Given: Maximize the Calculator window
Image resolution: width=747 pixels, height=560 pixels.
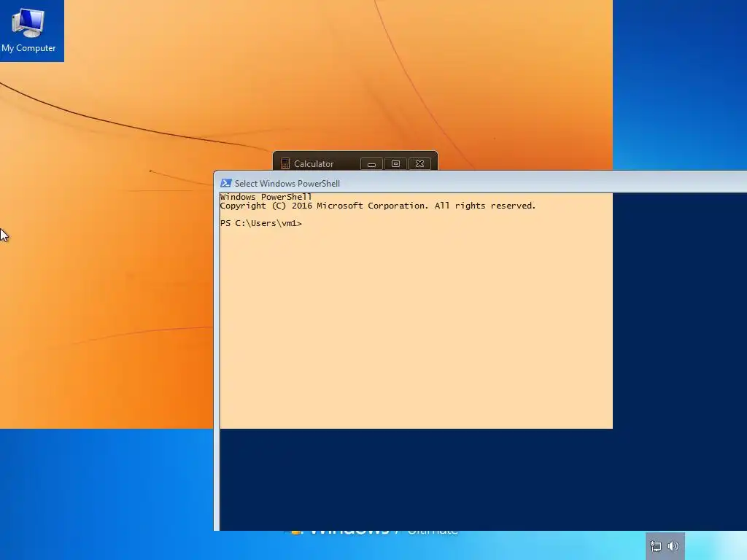Looking at the screenshot, I should 395,164.
